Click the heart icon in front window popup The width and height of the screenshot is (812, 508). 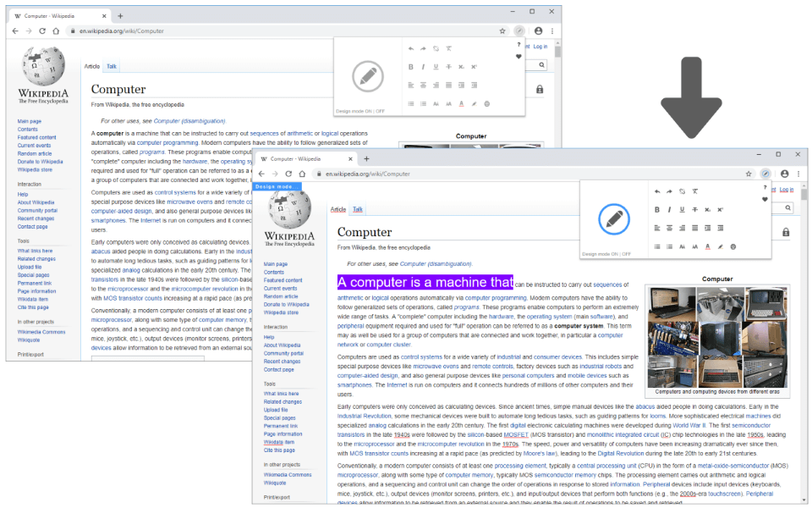(x=765, y=199)
